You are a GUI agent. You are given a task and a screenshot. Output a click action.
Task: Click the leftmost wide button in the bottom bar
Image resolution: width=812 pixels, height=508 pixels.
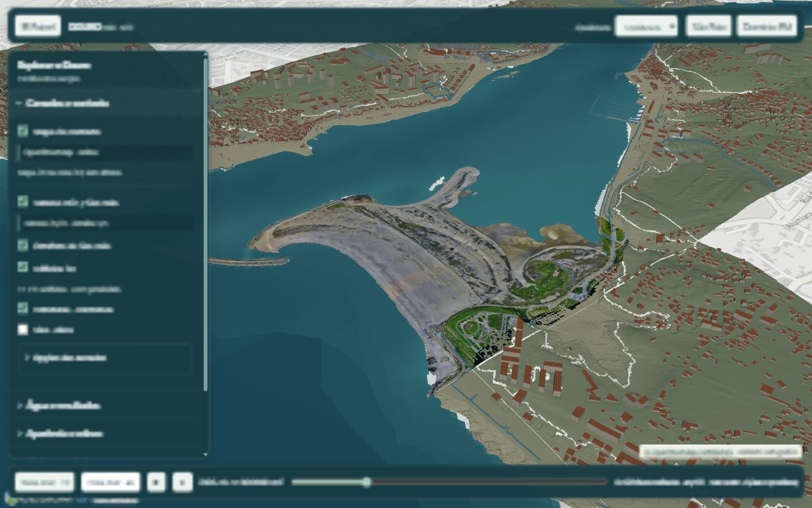click(x=44, y=483)
